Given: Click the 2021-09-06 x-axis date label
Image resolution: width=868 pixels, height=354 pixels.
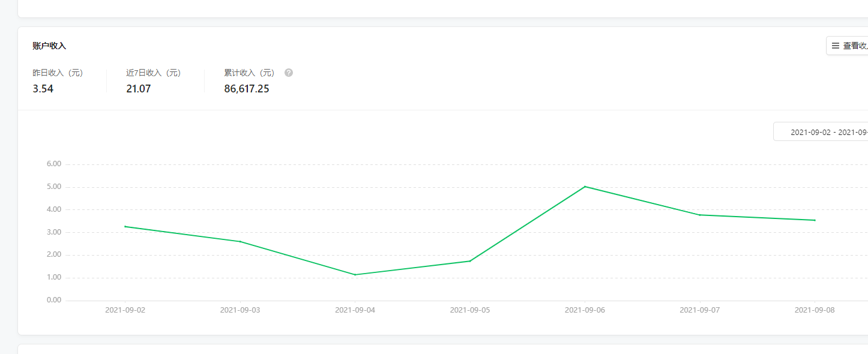Looking at the screenshot, I should click(x=585, y=310).
